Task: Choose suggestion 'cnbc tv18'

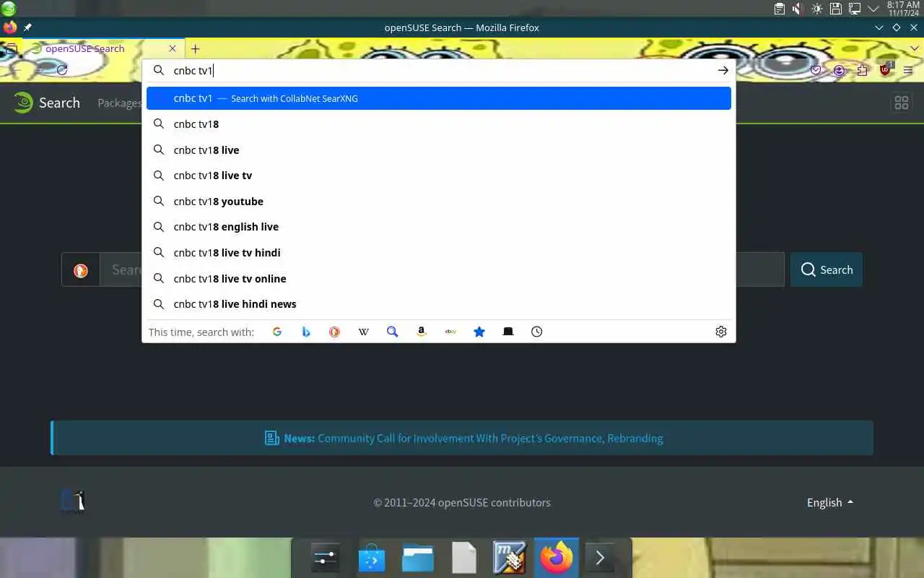Action: pos(439,124)
